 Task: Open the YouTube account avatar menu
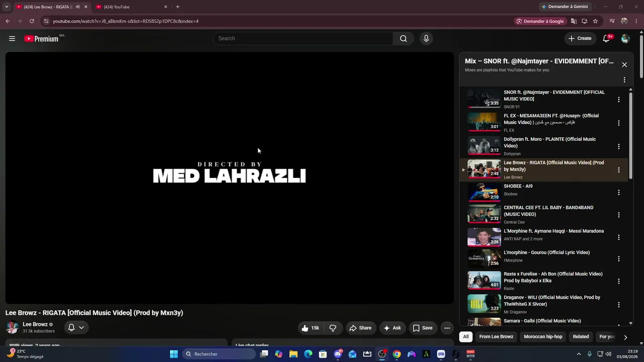pos(625,39)
